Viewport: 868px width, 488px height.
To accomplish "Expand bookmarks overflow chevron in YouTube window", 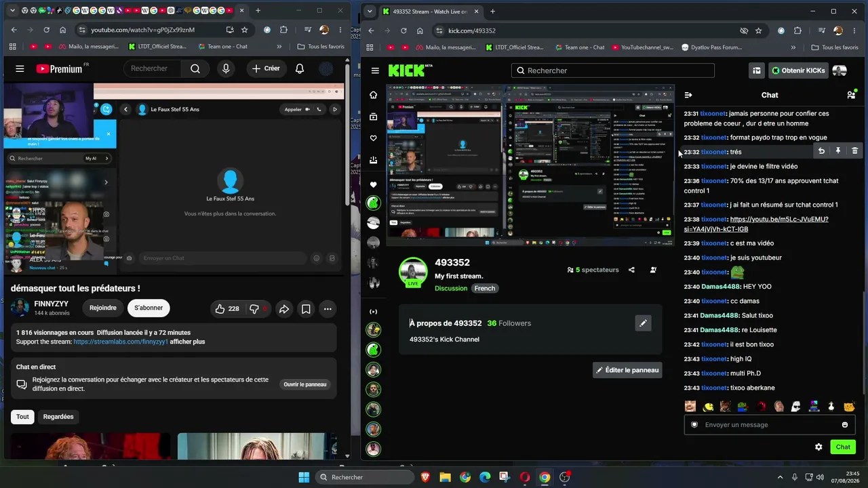I will [279, 47].
